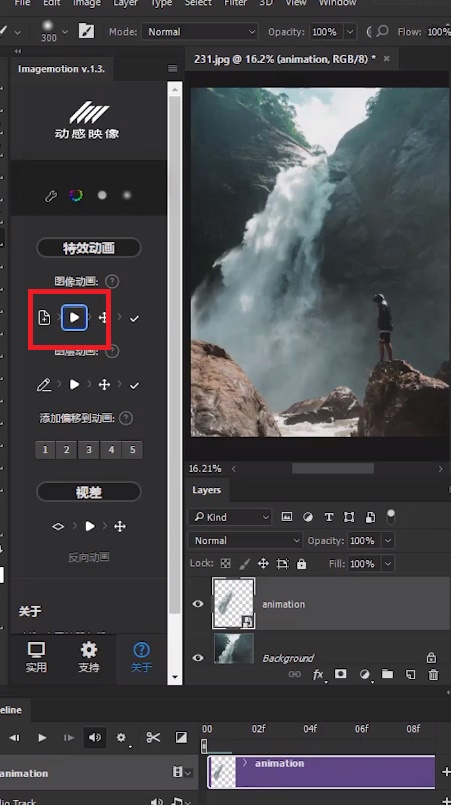Click the link layers icon

(x=294, y=674)
